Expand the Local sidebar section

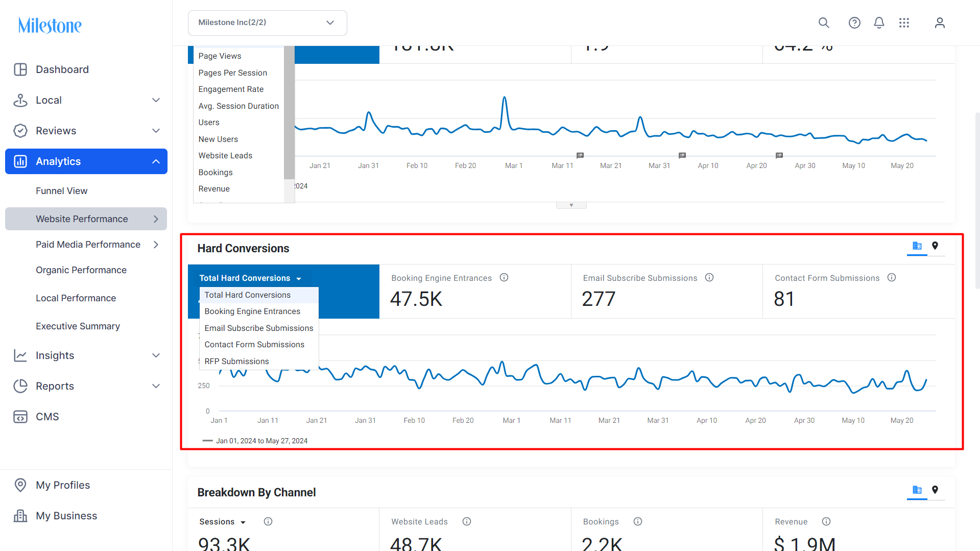pyautogui.click(x=156, y=100)
